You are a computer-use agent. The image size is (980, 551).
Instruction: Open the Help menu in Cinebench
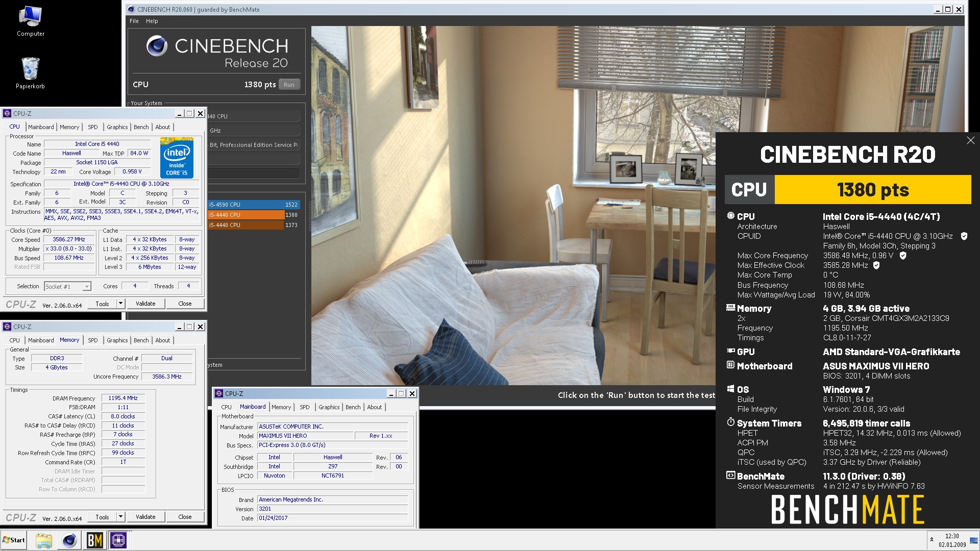152,21
